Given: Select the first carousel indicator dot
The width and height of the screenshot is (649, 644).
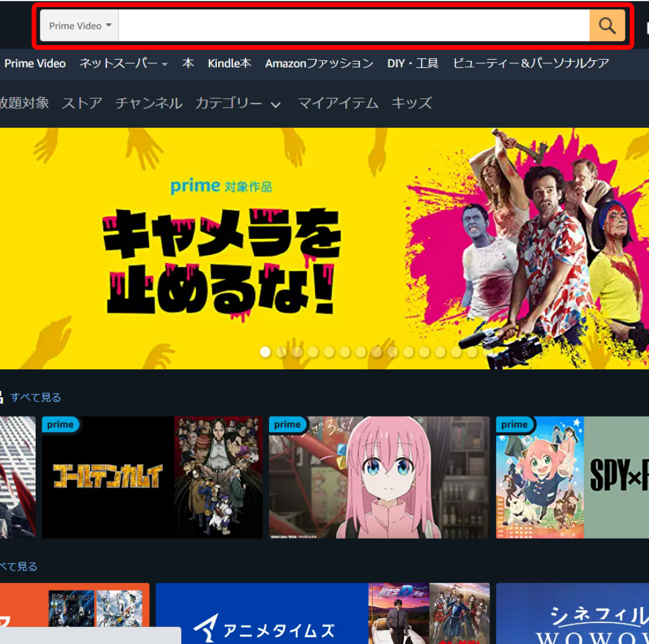Looking at the screenshot, I should point(266,352).
